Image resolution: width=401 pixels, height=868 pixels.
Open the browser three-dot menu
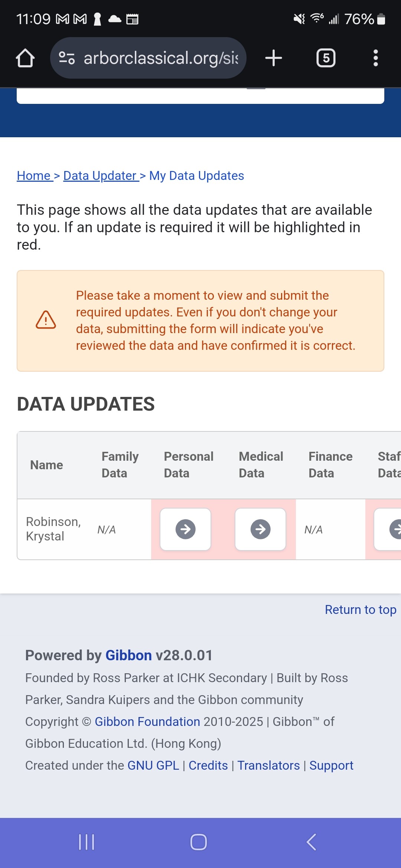tap(375, 58)
